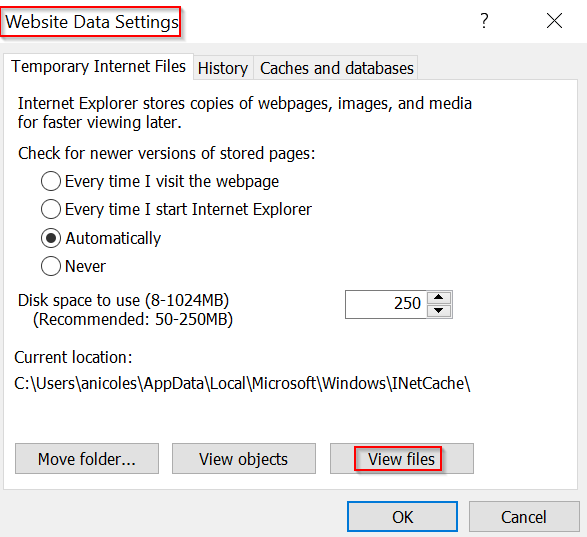
Task: Click the Move folder... button
Action: click(87, 459)
